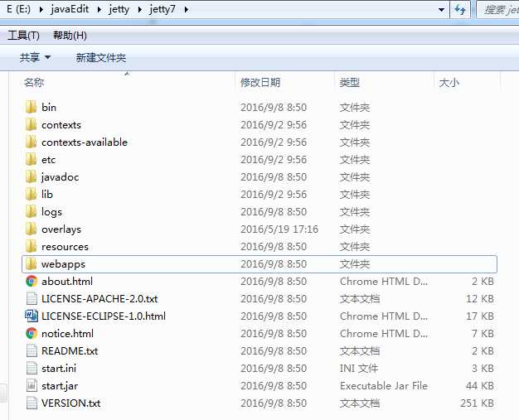
Task: Navigate to jetty in the address bar
Action: pyautogui.click(x=119, y=9)
